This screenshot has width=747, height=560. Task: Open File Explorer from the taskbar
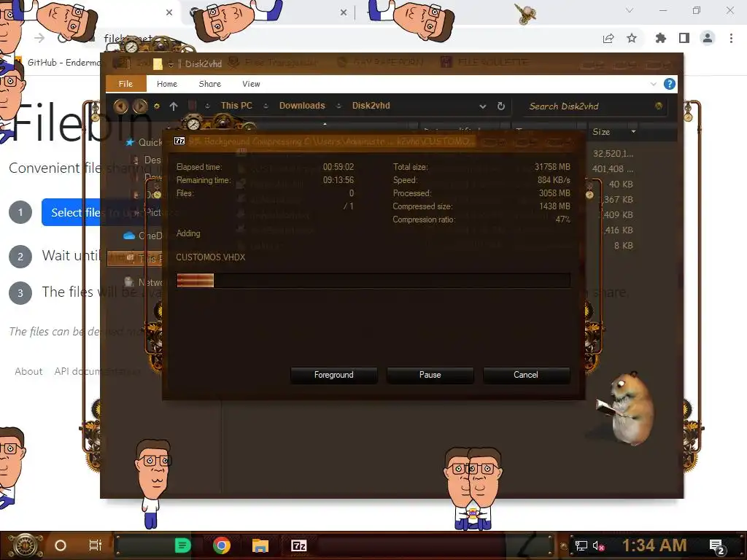click(x=260, y=545)
